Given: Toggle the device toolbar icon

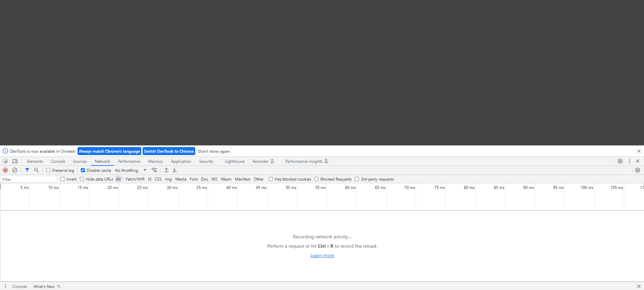Looking at the screenshot, I should pyautogui.click(x=15, y=161).
